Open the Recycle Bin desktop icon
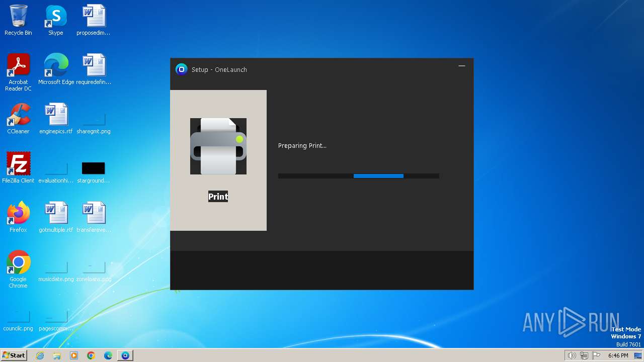644x362 pixels. (x=18, y=20)
